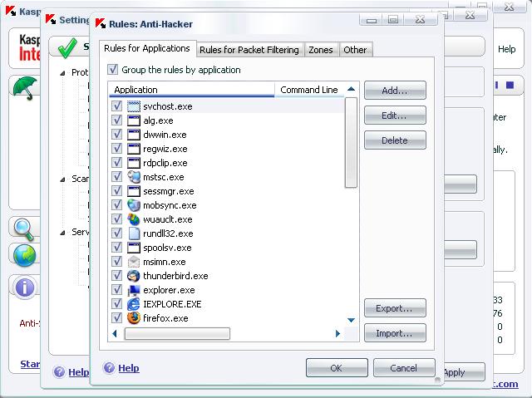Click the magnifying glass scan icon in main window
Viewport: 532px width, 398px height.
point(23,229)
